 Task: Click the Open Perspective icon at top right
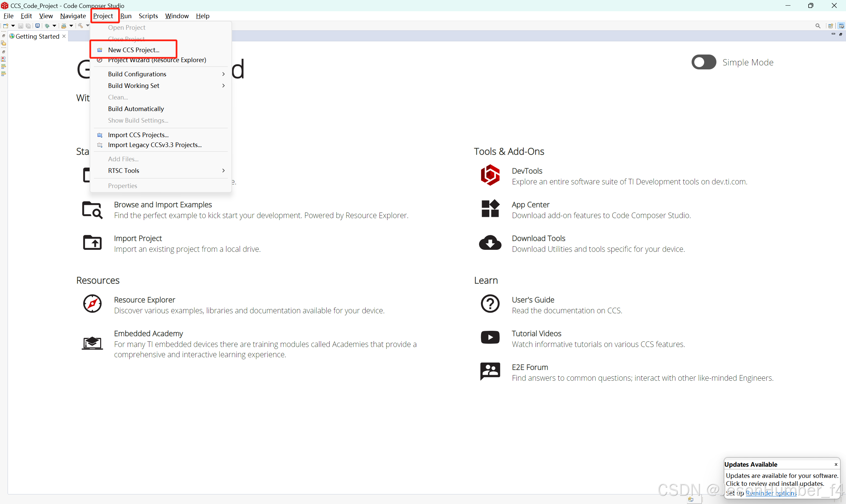(830, 26)
